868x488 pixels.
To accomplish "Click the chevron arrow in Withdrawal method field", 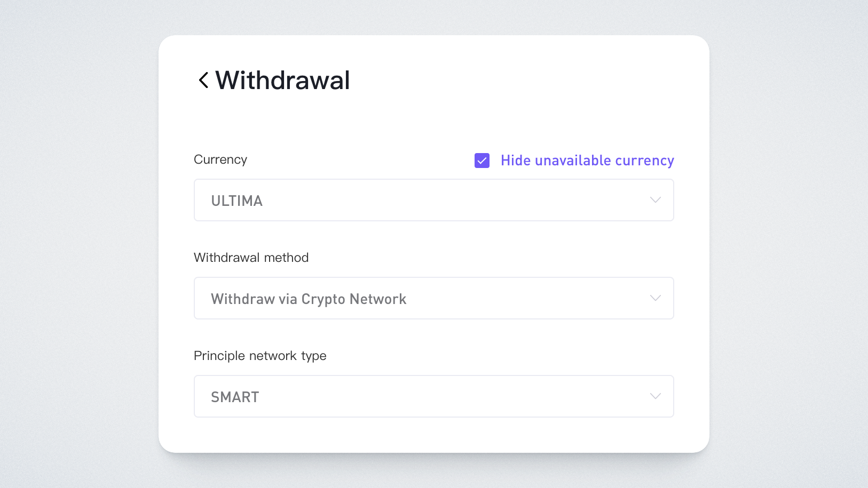I will pos(655,298).
